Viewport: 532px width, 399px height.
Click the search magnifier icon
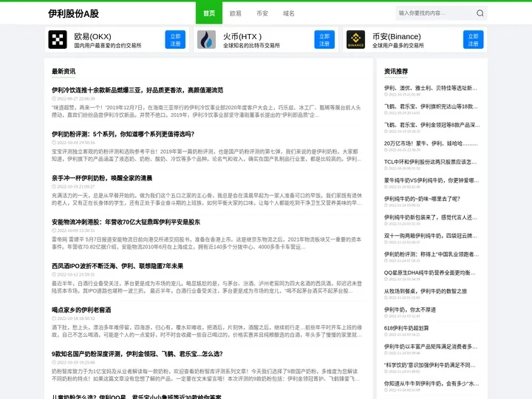coord(480,13)
